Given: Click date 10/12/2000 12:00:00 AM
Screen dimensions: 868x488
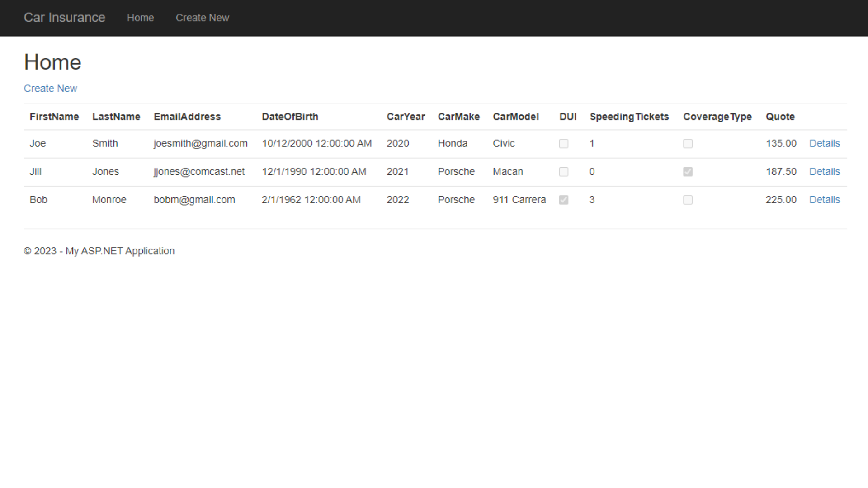Looking at the screenshot, I should pos(316,143).
